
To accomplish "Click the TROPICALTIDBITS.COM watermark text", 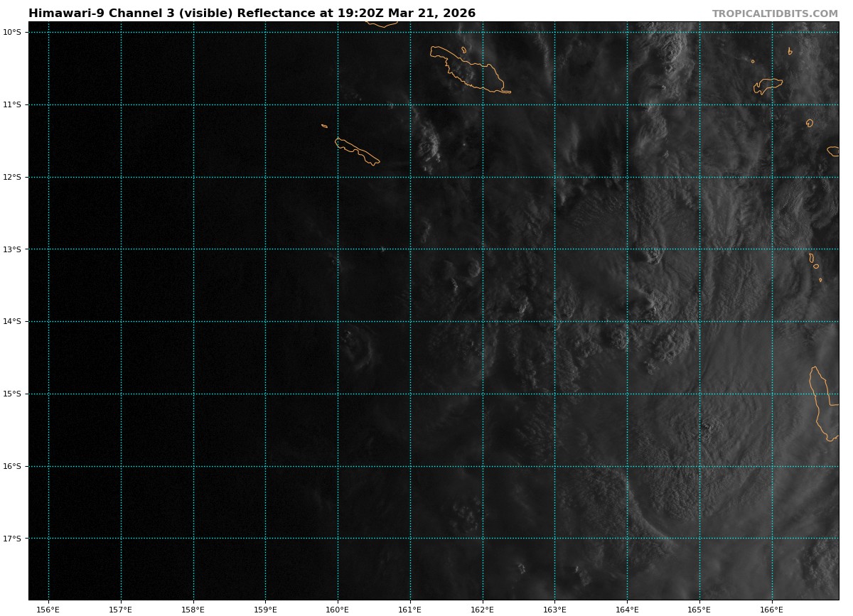I will (x=775, y=13).
